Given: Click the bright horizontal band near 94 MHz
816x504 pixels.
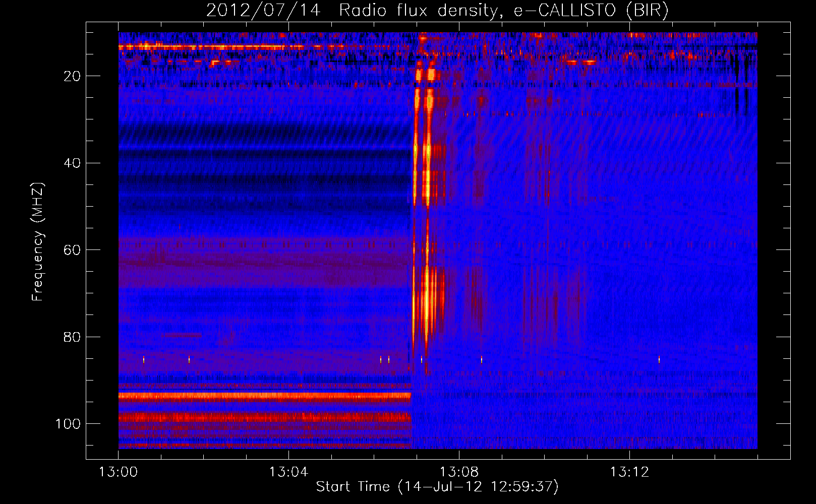Looking at the screenshot, I should tap(265, 396).
